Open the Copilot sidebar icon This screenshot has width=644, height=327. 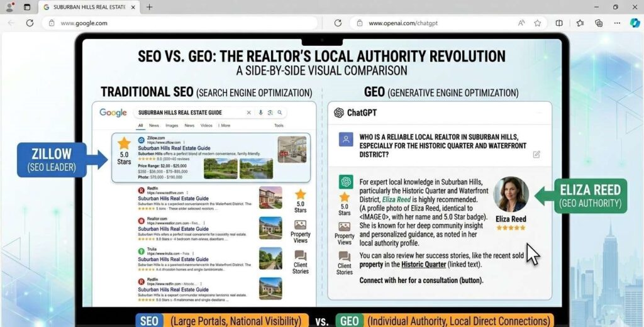pyautogui.click(x=635, y=23)
